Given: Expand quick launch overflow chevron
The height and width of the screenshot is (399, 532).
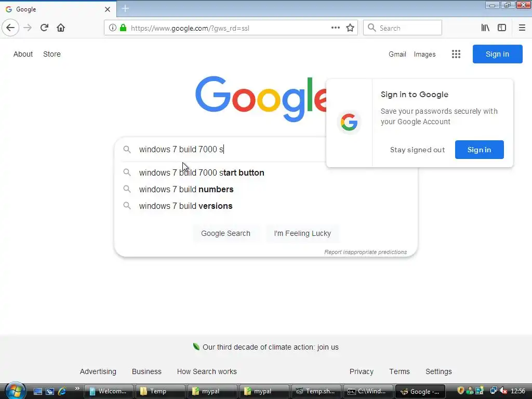Looking at the screenshot, I should tap(77, 389).
